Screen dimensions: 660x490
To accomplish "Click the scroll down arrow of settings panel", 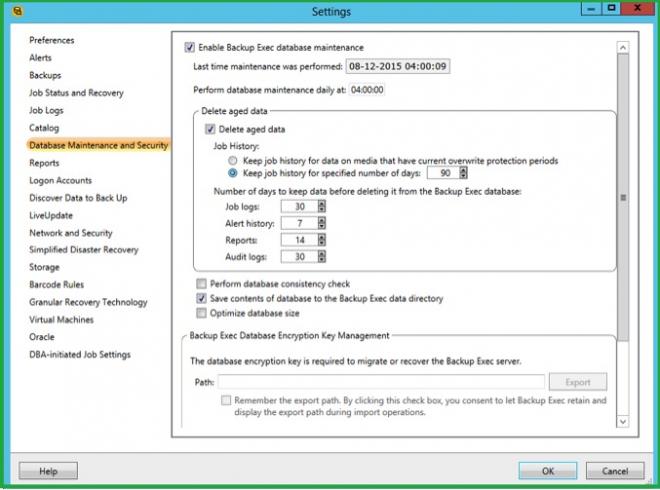I will pyautogui.click(x=623, y=421).
